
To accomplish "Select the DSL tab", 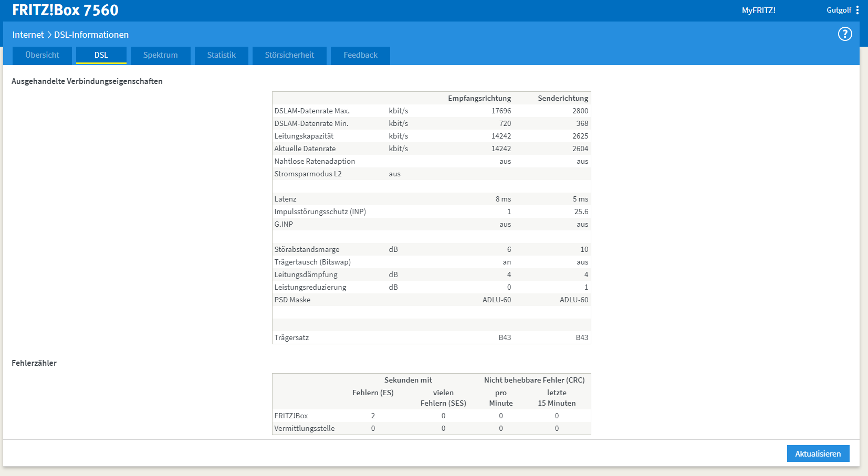I will pos(101,55).
